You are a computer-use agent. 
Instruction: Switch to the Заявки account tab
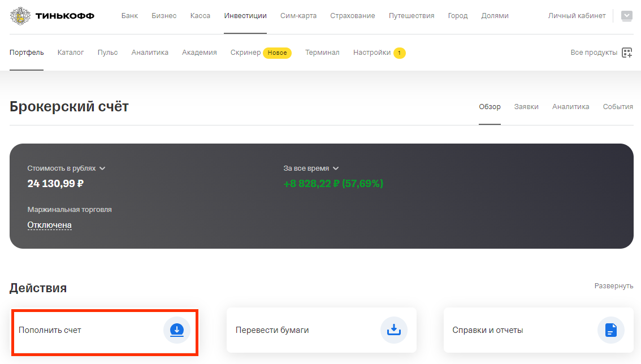click(526, 107)
